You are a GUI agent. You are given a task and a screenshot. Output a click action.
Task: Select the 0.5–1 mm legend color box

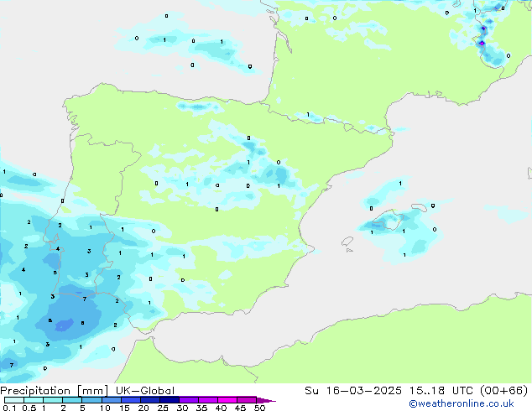pos(34,400)
